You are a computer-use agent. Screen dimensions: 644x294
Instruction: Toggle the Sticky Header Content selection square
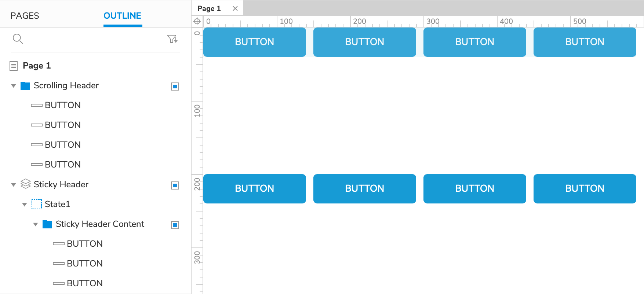pos(175,225)
